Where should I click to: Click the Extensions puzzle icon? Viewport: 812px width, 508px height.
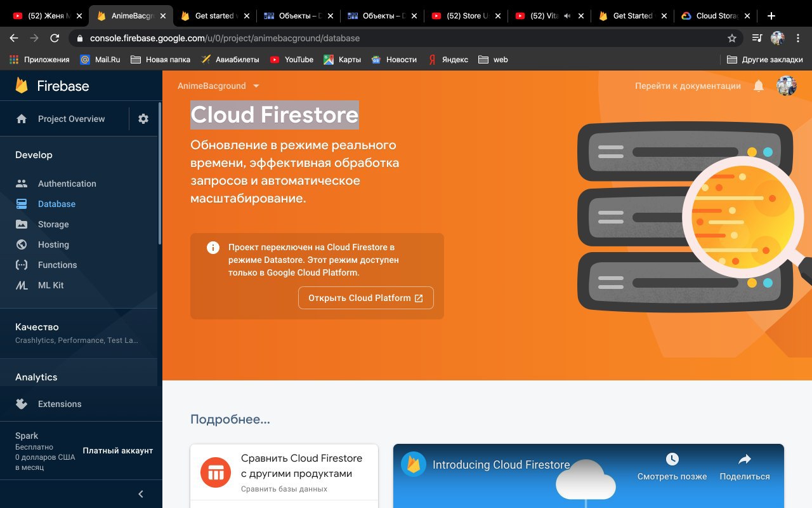22,404
